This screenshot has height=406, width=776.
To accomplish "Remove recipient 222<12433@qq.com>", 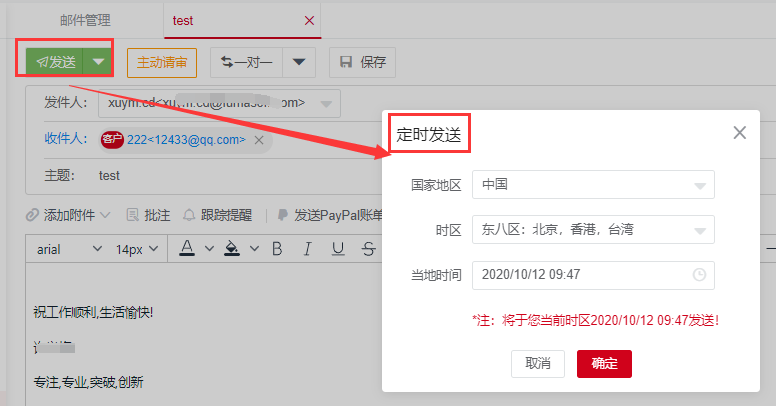I will click(x=259, y=140).
